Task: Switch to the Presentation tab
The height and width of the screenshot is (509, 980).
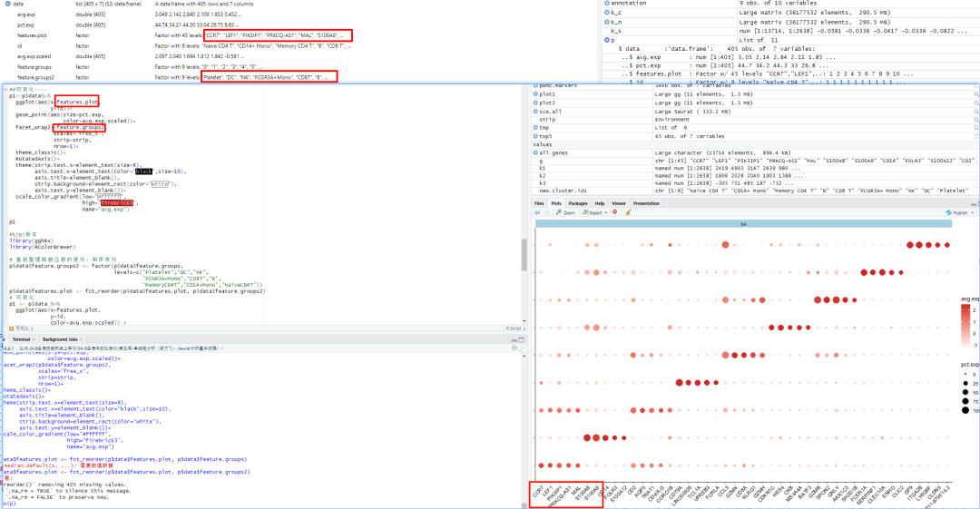Action: [x=646, y=203]
